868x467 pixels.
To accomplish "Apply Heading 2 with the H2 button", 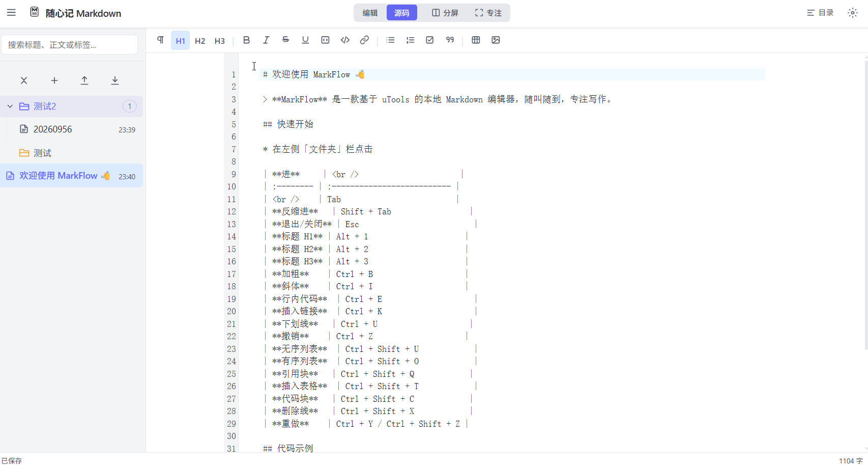I will pyautogui.click(x=200, y=40).
